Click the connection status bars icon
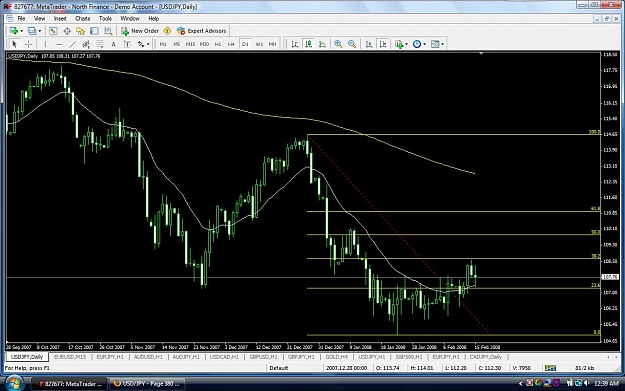Screen dimensions: 625x391 pyautogui.click(x=550, y=368)
